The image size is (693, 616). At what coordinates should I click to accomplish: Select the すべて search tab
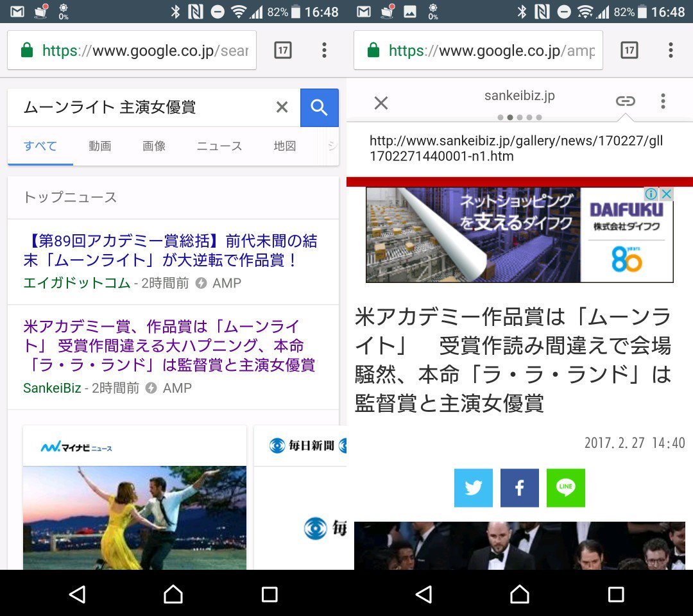(x=40, y=146)
